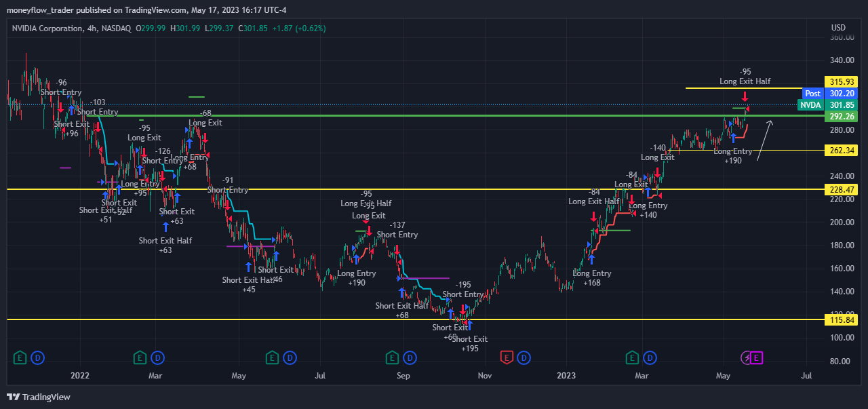
Task: Click the TradingView logo
Action: [39, 397]
